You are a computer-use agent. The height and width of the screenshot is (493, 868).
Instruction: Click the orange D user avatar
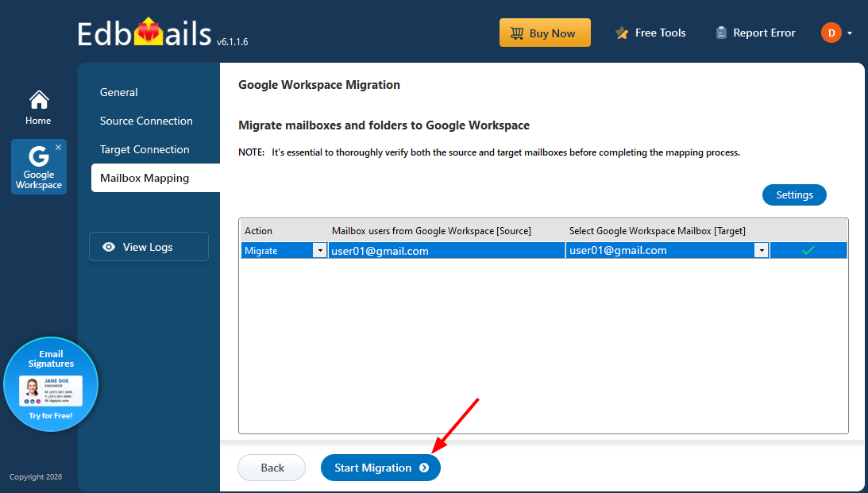pyautogui.click(x=831, y=33)
